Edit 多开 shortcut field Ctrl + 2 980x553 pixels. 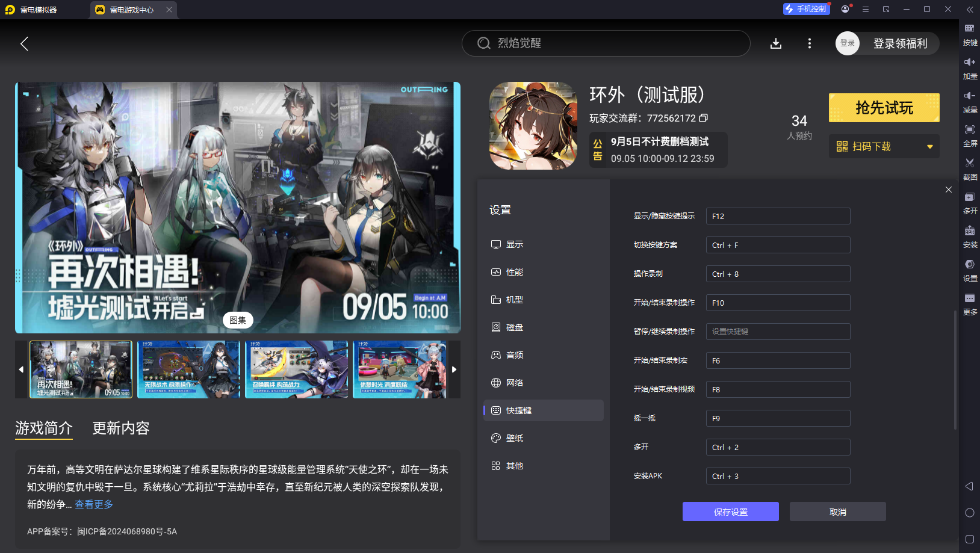[x=778, y=447]
